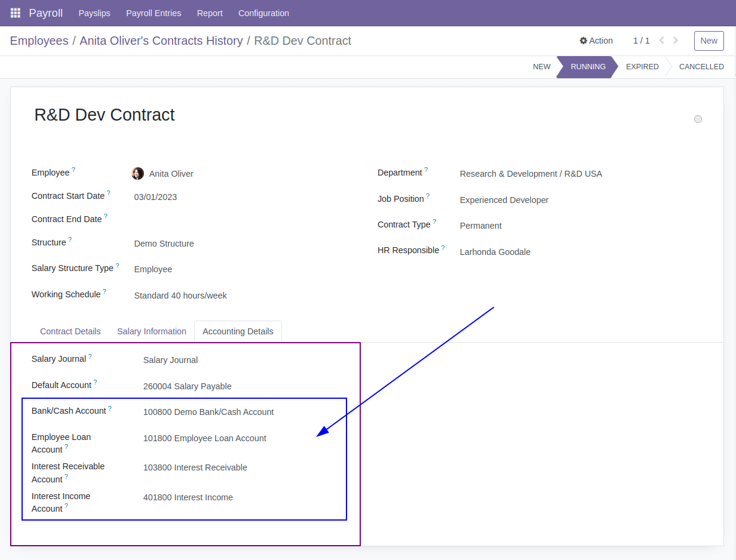Click the Bank/Cash Account value
Screen dimensions: 736x560
pyautogui.click(x=208, y=412)
